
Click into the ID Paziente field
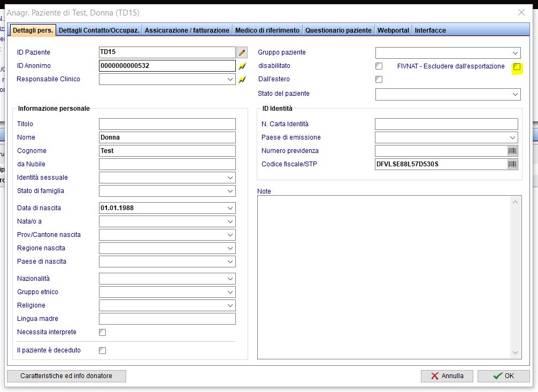click(x=167, y=52)
